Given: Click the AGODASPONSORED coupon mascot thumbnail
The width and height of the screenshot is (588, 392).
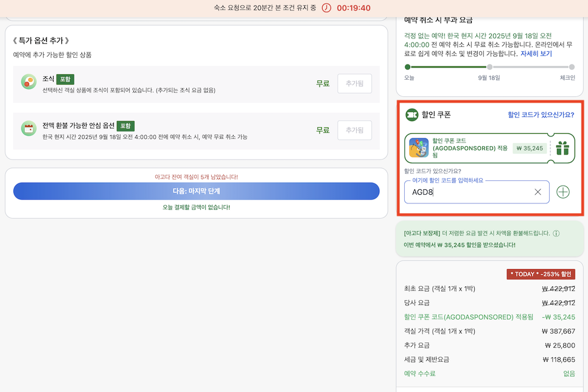Looking at the screenshot, I should click(419, 148).
